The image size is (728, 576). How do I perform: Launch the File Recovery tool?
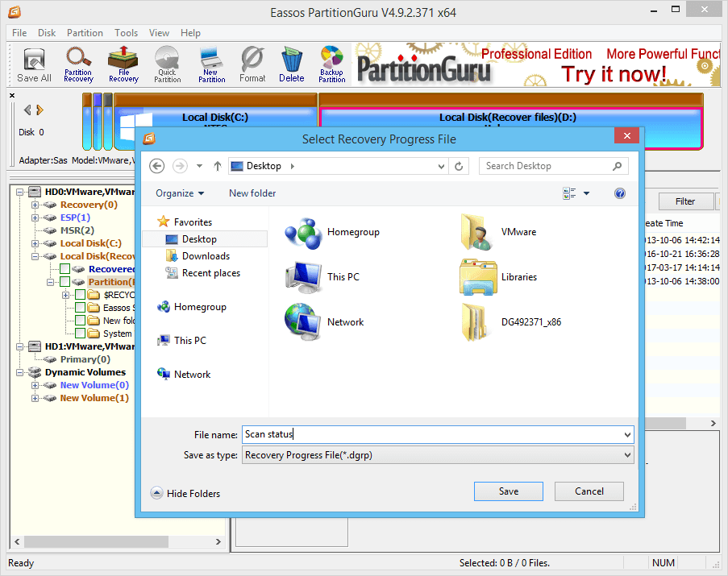pos(123,65)
